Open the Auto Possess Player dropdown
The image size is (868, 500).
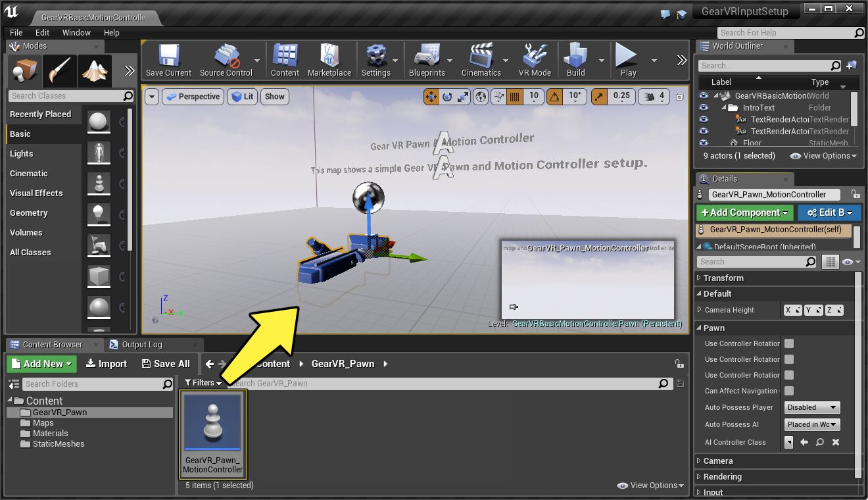(812, 407)
